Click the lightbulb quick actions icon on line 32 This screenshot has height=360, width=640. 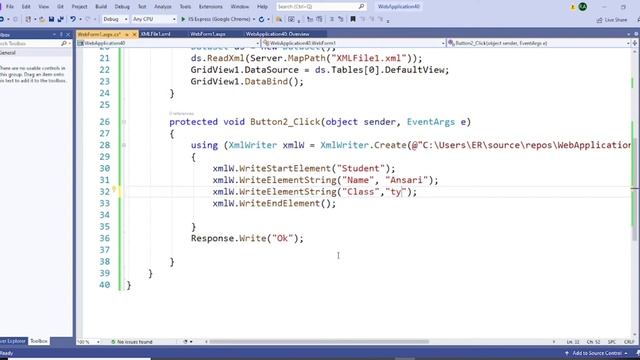tap(114, 189)
